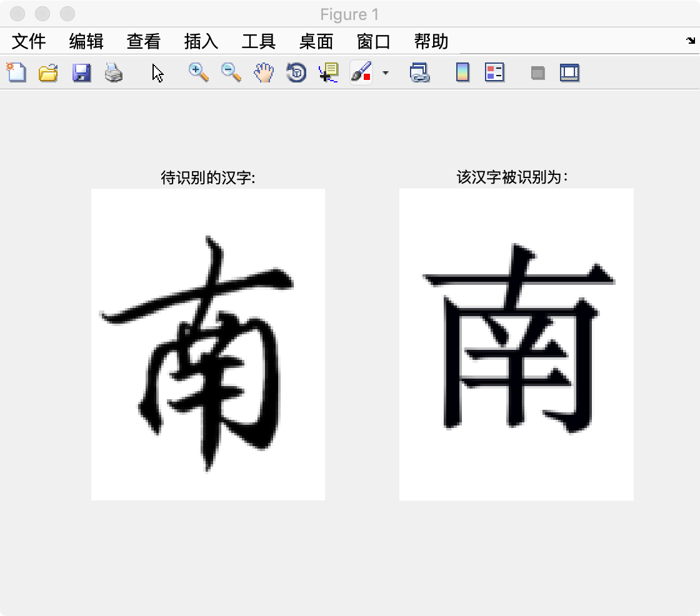Click the title 待识别的汉字:
The image size is (700, 616).
(x=208, y=177)
